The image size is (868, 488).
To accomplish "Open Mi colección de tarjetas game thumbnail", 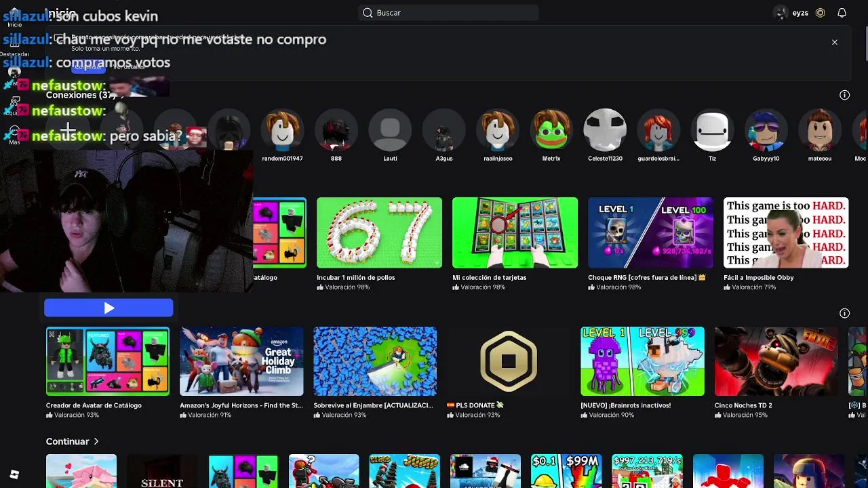I will click(x=515, y=232).
